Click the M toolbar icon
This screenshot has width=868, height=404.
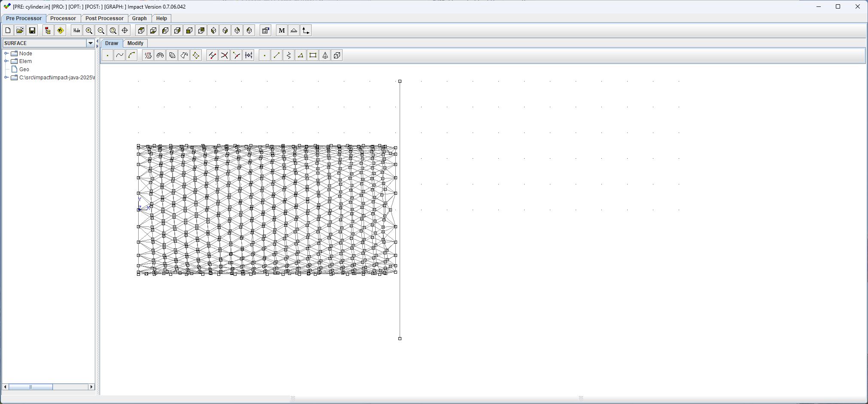tap(282, 30)
